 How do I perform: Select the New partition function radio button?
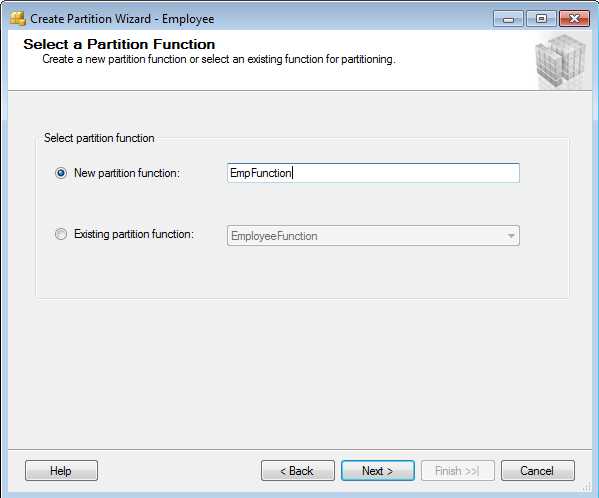[x=61, y=173]
